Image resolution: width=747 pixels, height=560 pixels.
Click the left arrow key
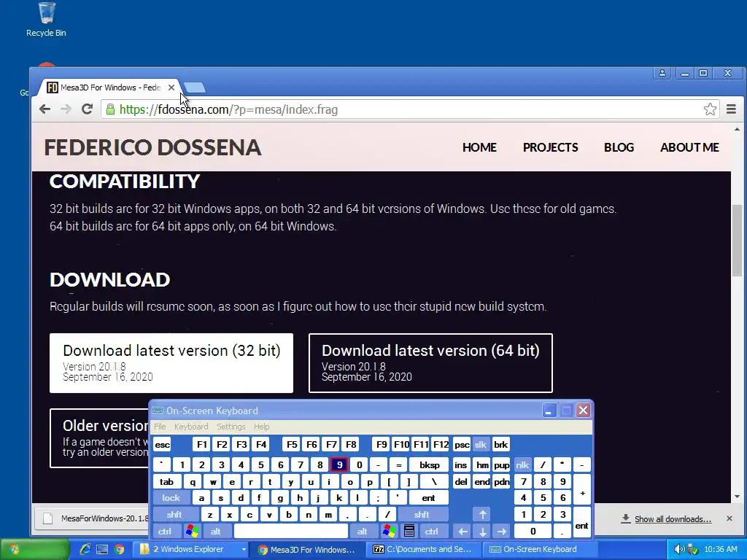tap(462, 532)
